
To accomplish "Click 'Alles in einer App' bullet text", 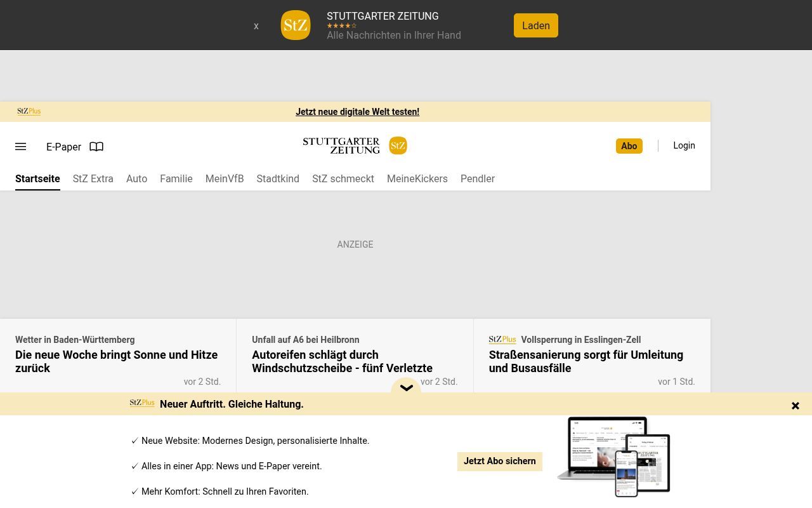I will [232, 466].
